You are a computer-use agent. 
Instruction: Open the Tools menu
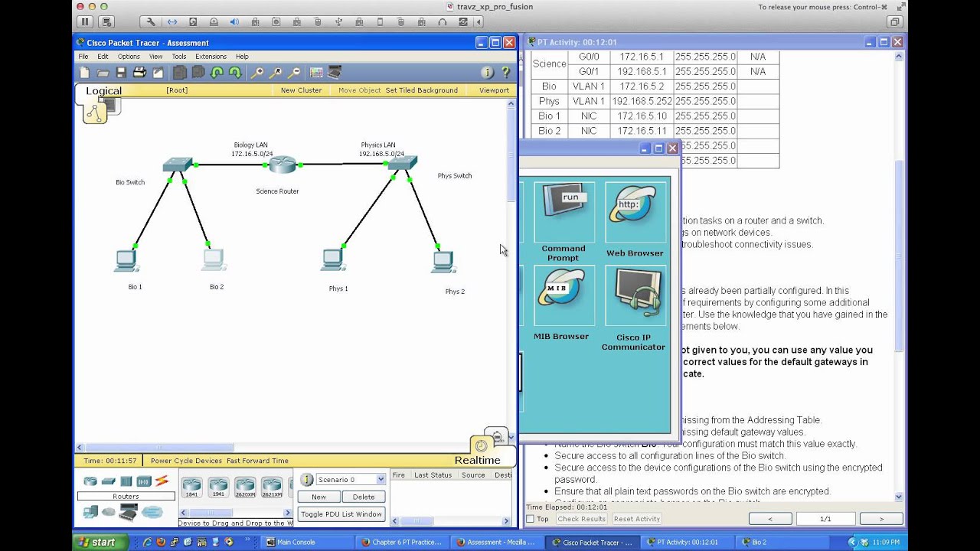(x=178, y=57)
